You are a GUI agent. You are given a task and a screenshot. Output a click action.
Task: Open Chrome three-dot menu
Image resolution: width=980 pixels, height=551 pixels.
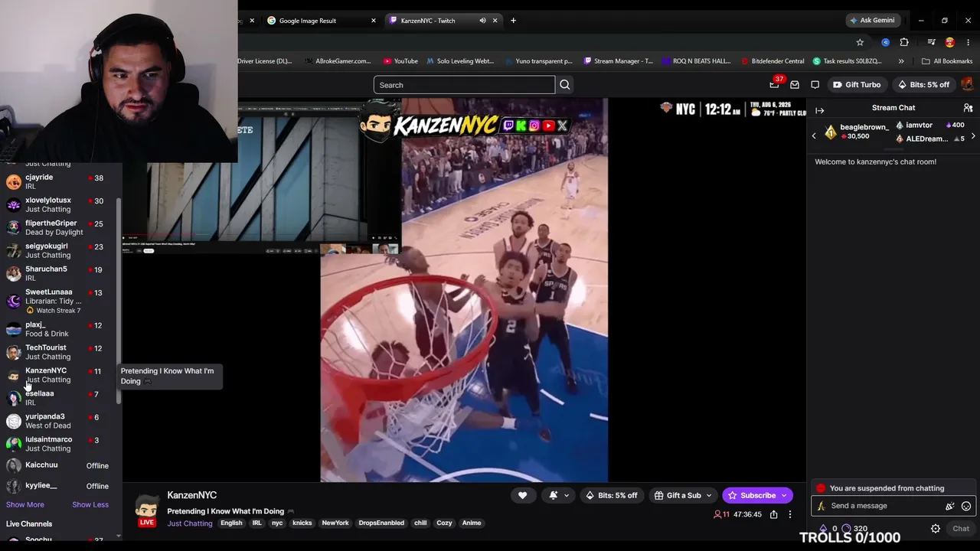tap(969, 42)
